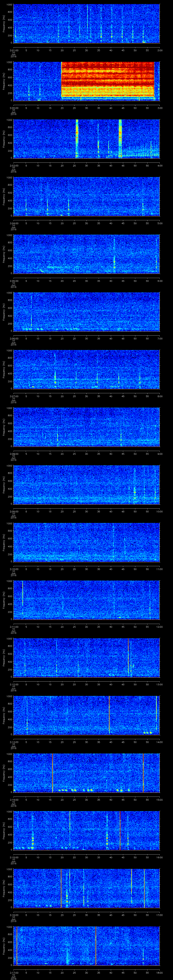Image resolution: width=173 pixels, height=980 pixels.
Task: Open the spectrogram panel starting at 2:15:00
Action: point(87,831)
